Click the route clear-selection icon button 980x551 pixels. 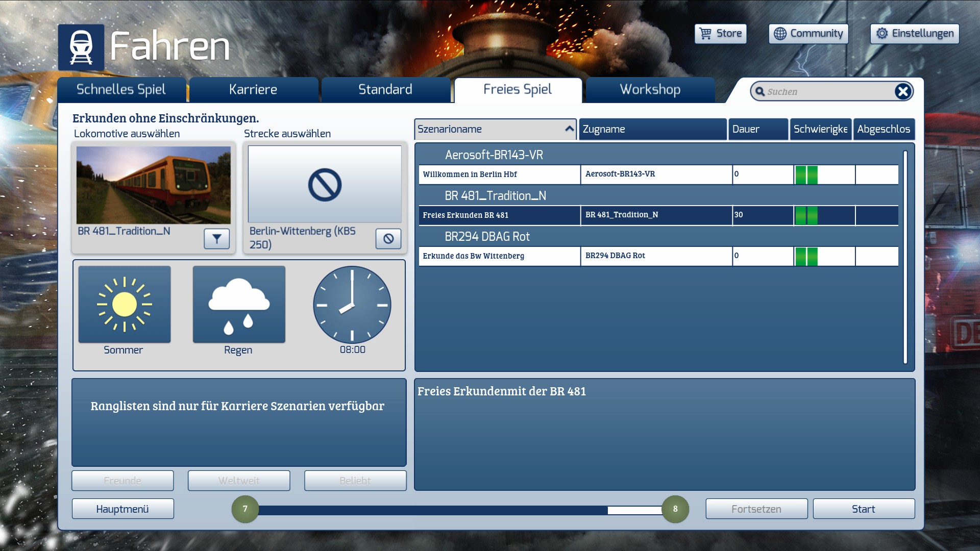[x=388, y=238]
